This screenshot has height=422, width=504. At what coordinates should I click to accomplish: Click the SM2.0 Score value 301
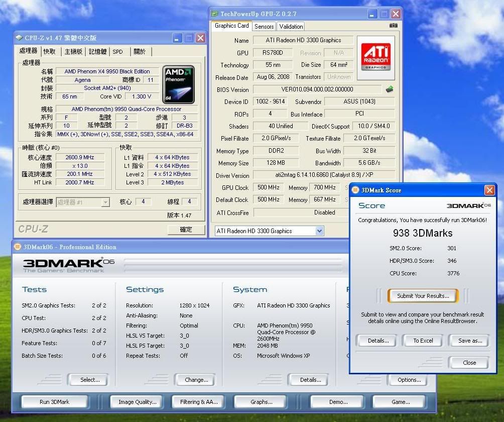tap(452, 248)
